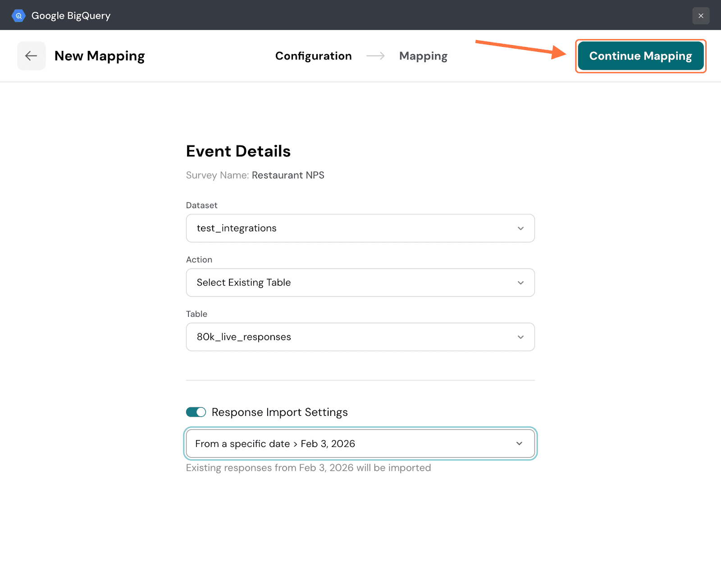Switch to the Configuration step
The height and width of the screenshot is (588, 721).
313,56
